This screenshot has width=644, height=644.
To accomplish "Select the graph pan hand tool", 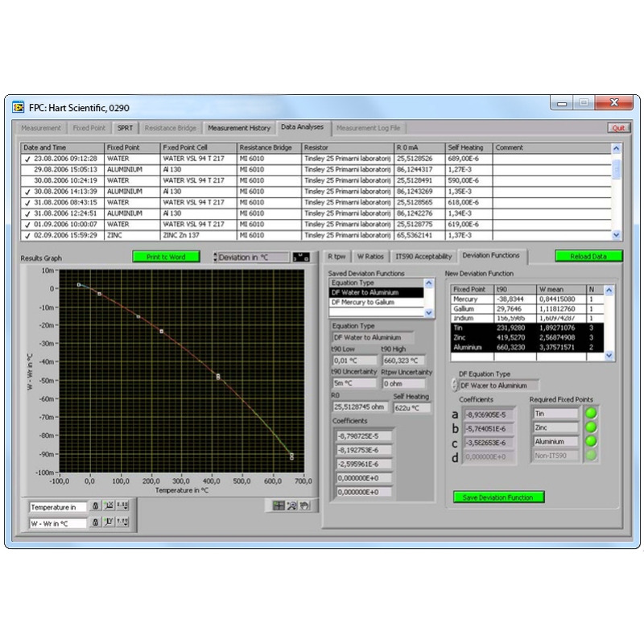I will [x=304, y=506].
